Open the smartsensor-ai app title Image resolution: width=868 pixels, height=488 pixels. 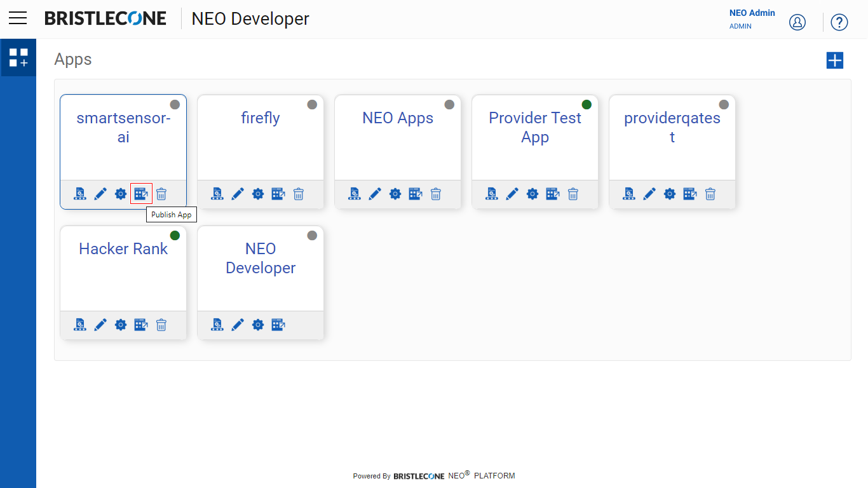point(123,127)
